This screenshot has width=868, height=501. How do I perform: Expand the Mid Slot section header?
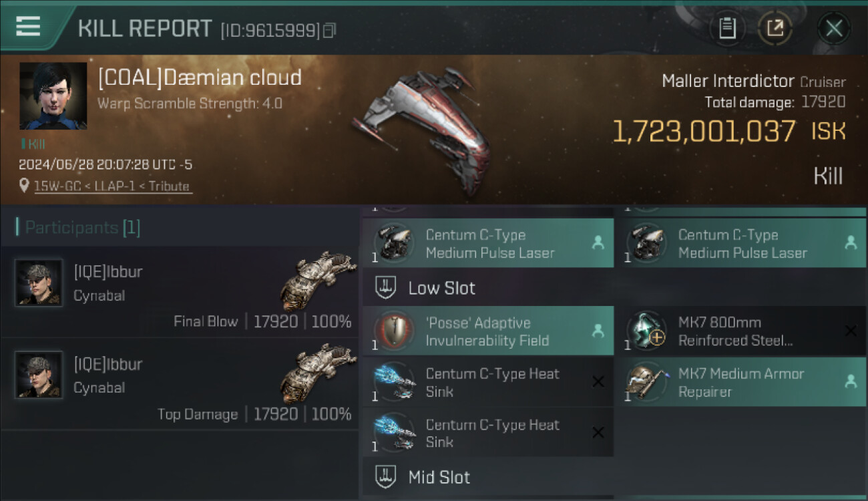(x=487, y=477)
